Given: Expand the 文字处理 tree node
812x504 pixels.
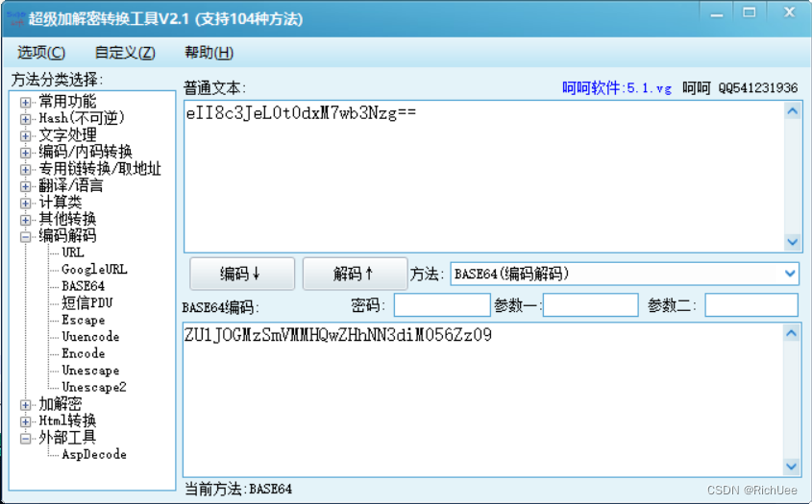Looking at the screenshot, I should (25, 135).
